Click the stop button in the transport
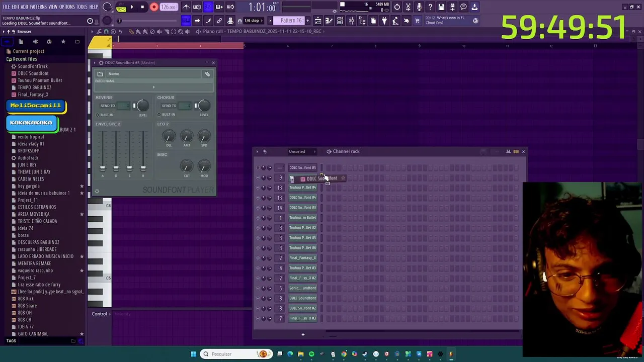The image size is (644, 362). pos(142,7)
